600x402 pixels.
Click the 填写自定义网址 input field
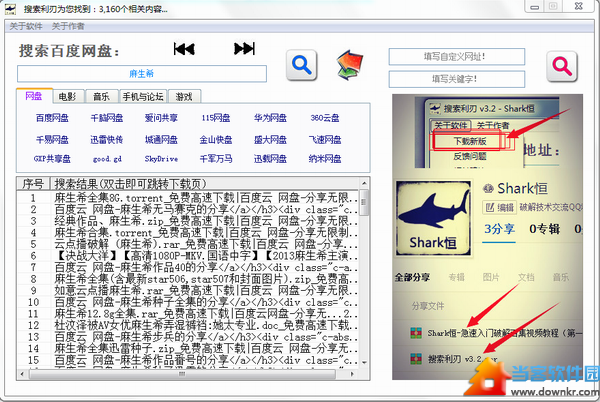pyautogui.click(x=457, y=57)
